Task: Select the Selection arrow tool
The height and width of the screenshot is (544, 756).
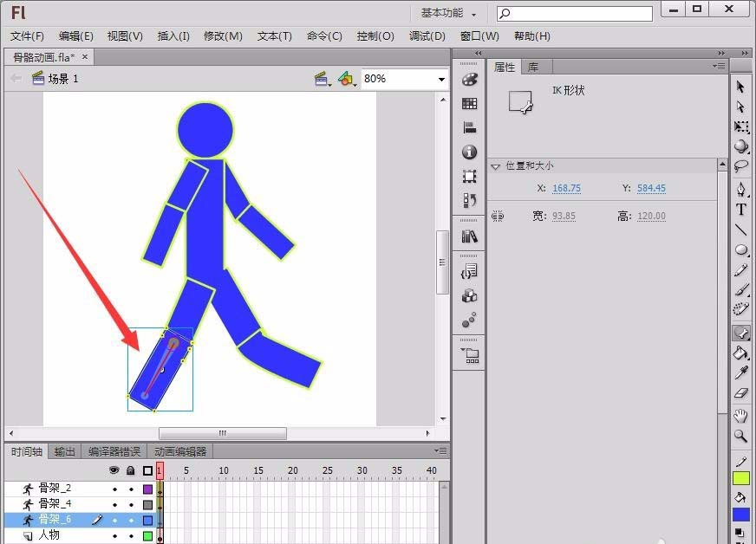Action: pos(741,87)
